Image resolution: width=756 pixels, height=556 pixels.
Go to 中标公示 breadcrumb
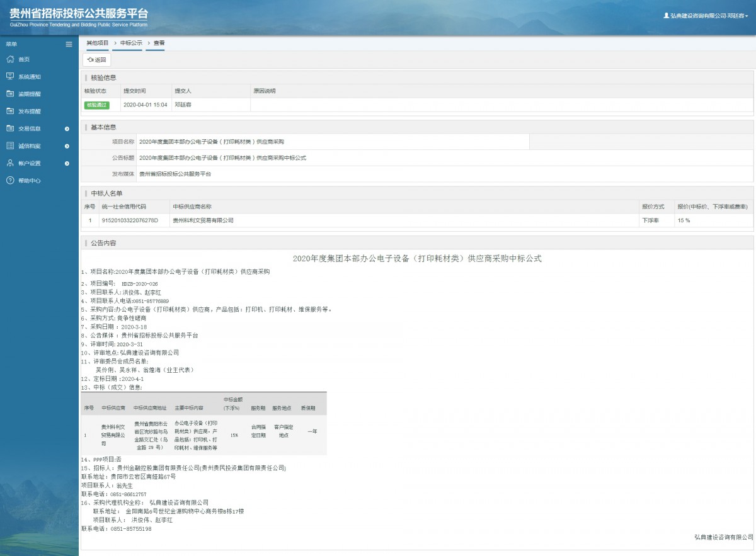tap(131, 43)
